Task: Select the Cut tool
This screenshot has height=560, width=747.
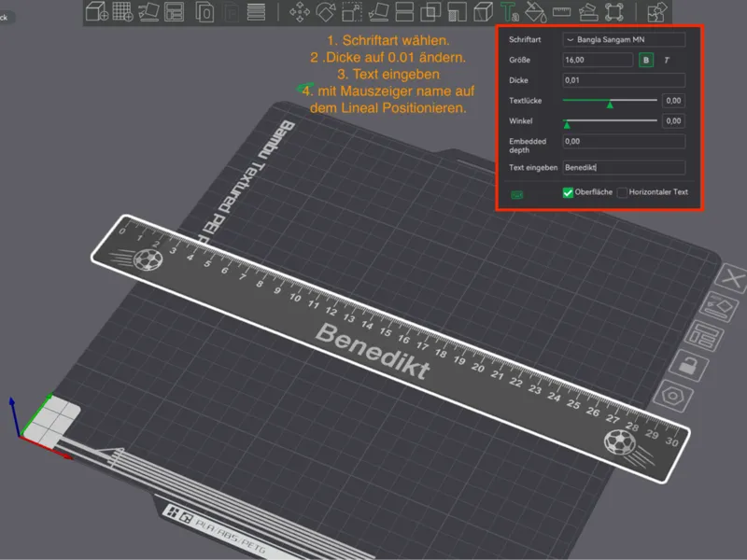Action: pos(404,12)
